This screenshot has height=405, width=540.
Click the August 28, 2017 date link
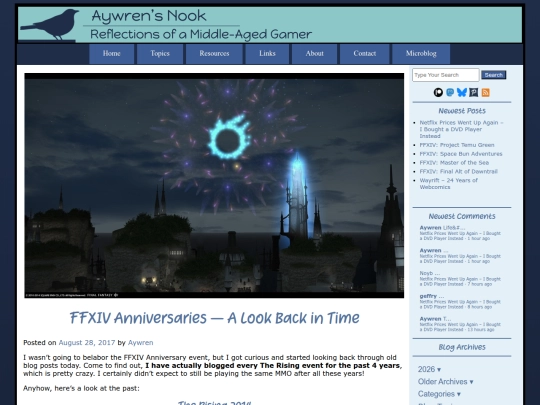click(x=87, y=343)
